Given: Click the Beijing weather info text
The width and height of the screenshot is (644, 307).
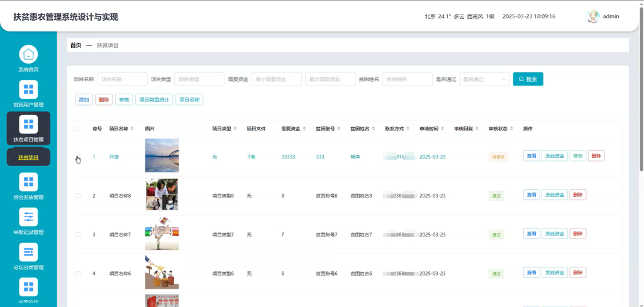Looking at the screenshot, I should click(x=459, y=16).
